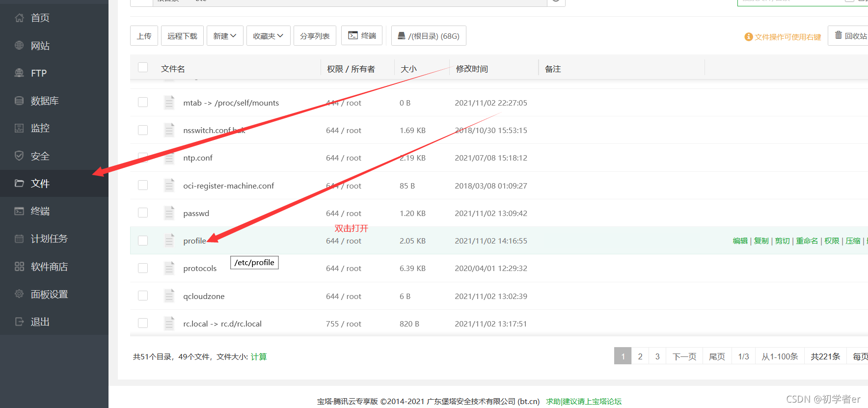Click the database icon beside 数据库
This screenshot has height=408, width=868.
tap(19, 101)
